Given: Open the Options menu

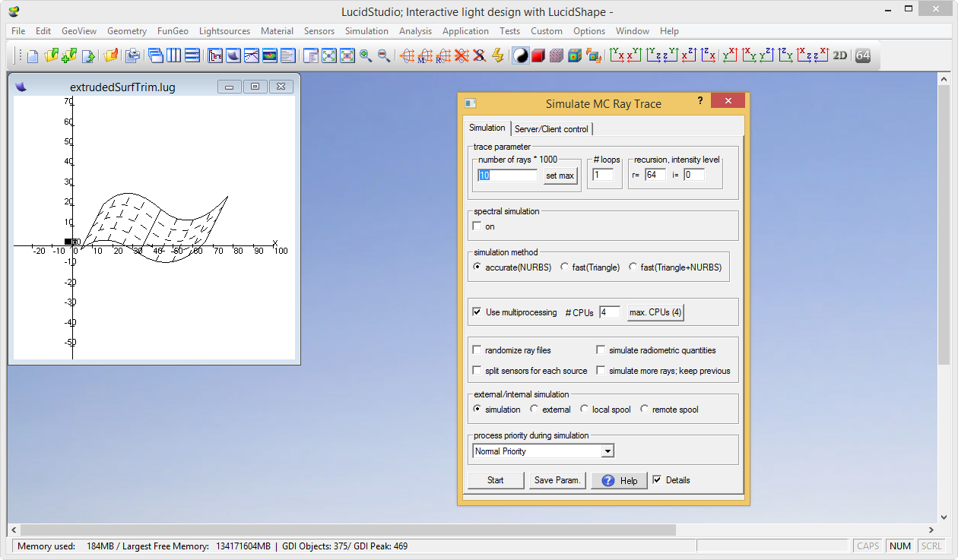Looking at the screenshot, I should coord(589,31).
